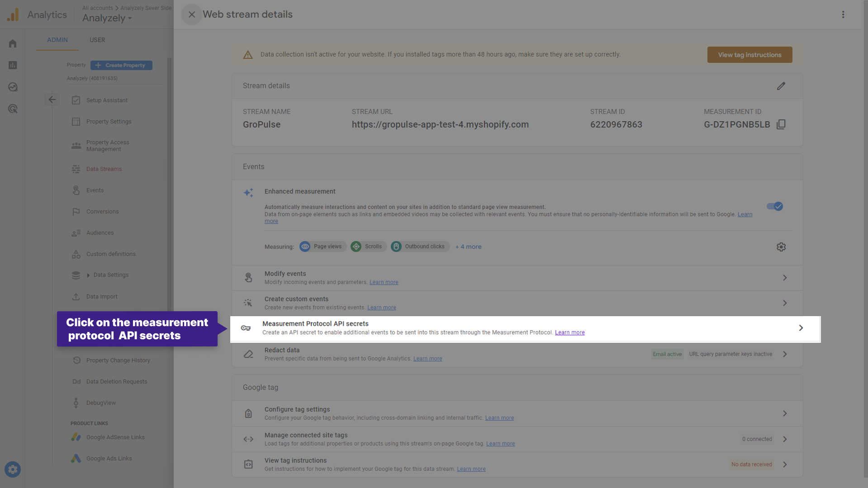Click the Manage connected site tags code icon
Viewport: 868px width, 488px height.
(248, 439)
